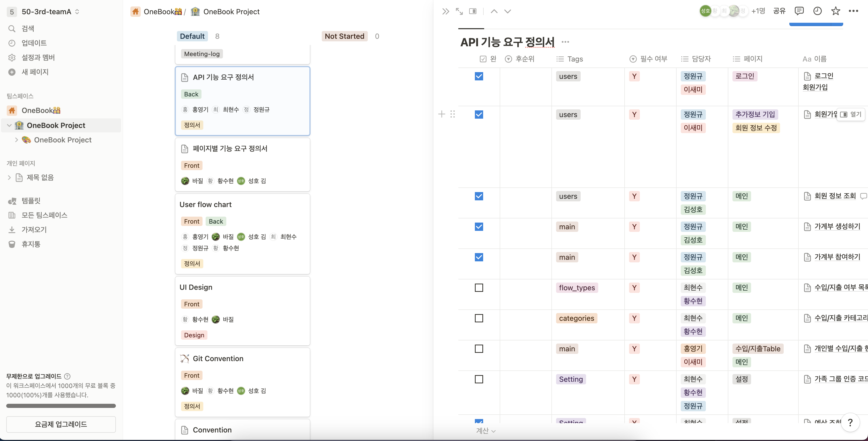Click the help question mark button

coord(850,422)
